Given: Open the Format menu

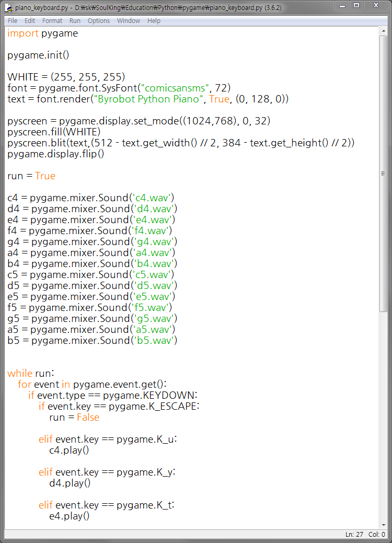Looking at the screenshot, I should (52, 21).
